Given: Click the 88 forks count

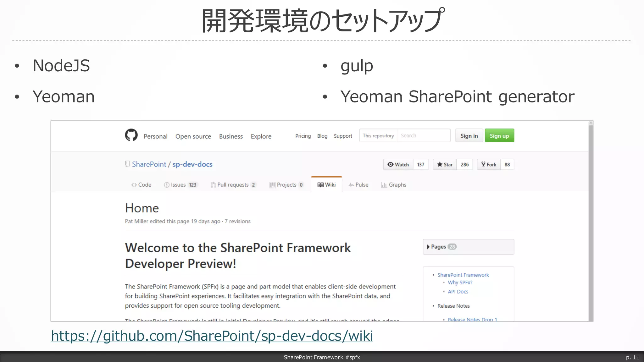Looking at the screenshot, I should click(507, 165).
